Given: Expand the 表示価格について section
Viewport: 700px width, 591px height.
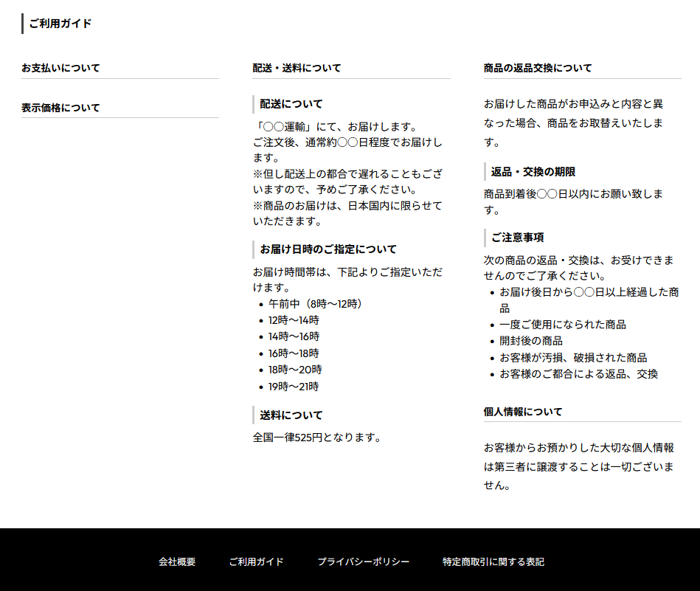Looking at the screenshot, I should (x=61, y=107).
